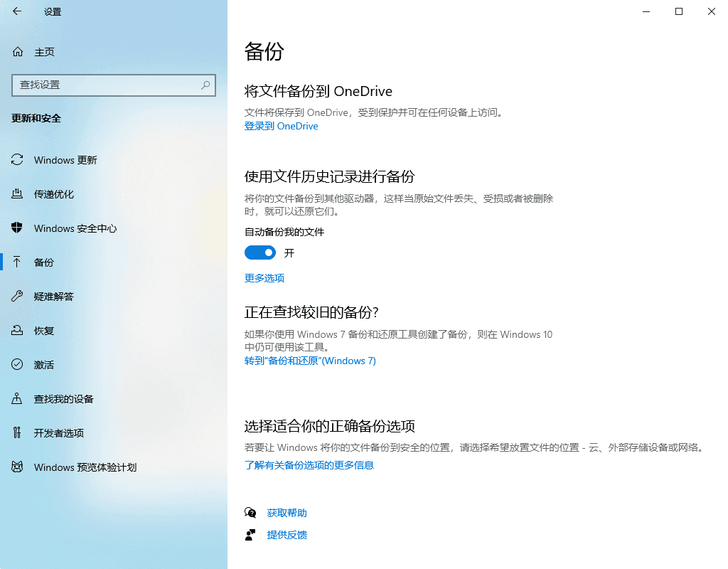The height and width of the screenshot is (569, 728).
Task: Click the Windows 预览体验计划 icon
Action: [x=17, y=467]
